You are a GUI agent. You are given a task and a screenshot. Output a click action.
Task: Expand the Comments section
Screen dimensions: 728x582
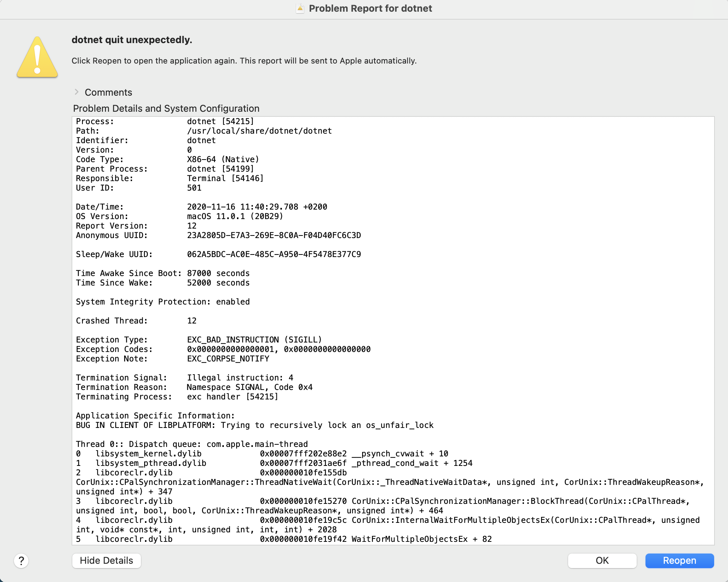77,92
